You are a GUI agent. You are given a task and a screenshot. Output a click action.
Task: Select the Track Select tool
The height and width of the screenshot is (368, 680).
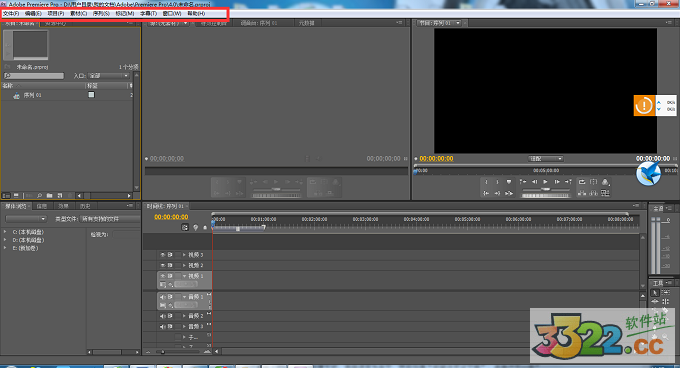tap(666, 293)
